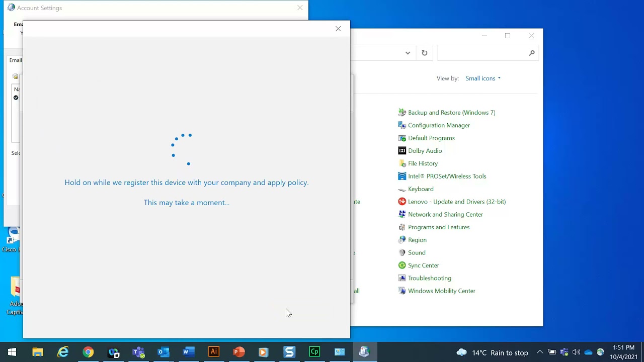Open Google Chrome from the taskbar

[x=88, y=352]
